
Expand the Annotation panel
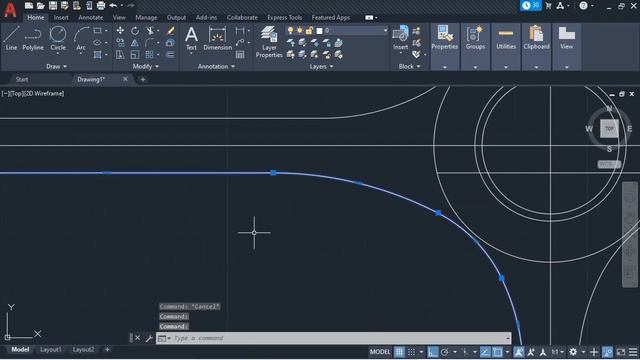click(216, 66)
